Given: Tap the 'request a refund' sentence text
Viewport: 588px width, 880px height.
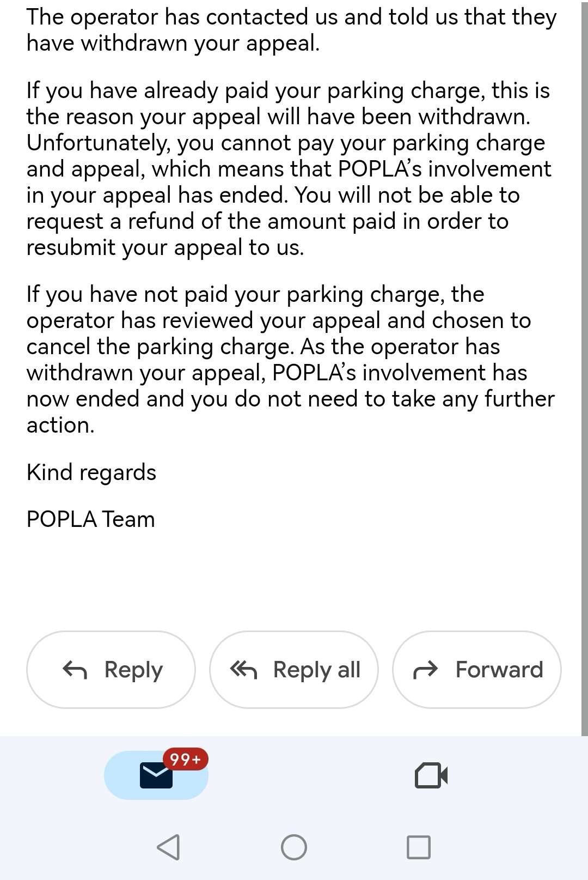Looking at the screenshot, I should 267,222.
